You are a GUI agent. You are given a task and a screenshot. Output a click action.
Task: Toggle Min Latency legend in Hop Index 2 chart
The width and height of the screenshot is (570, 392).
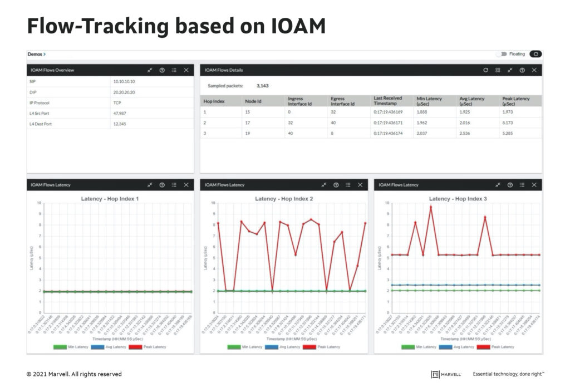click(245, 347)
